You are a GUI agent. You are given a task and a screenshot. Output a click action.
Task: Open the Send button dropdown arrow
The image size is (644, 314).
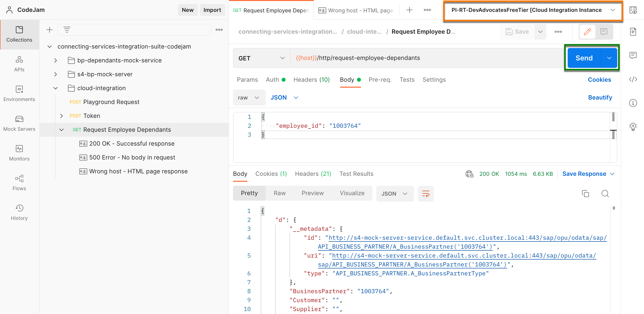click(609, 58)
